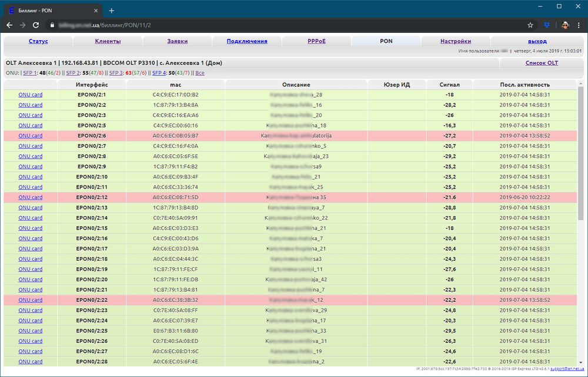Bookmark this page with the star icon

click(530, 25)
